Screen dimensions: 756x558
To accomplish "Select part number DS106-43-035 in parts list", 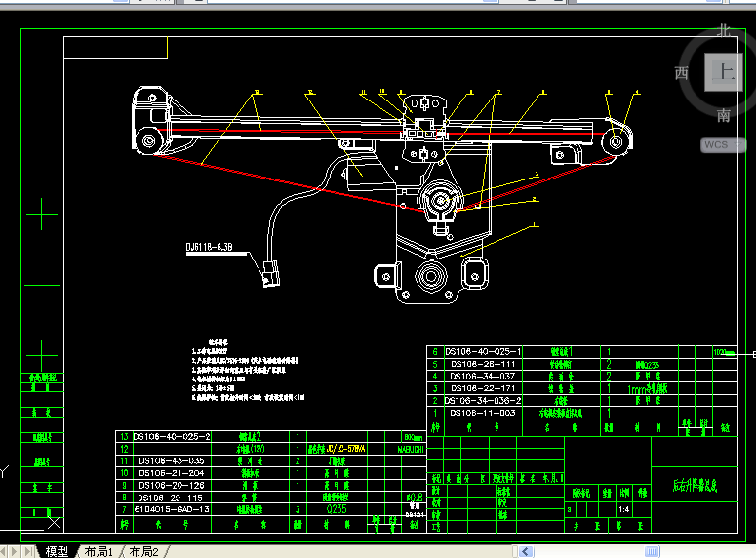I will (x=171, y=460).
